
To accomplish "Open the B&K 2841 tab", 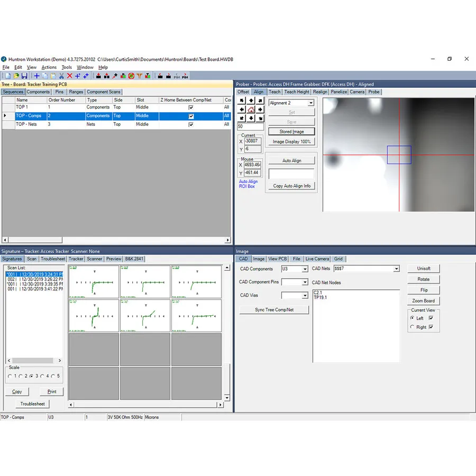I will point(134,259).
